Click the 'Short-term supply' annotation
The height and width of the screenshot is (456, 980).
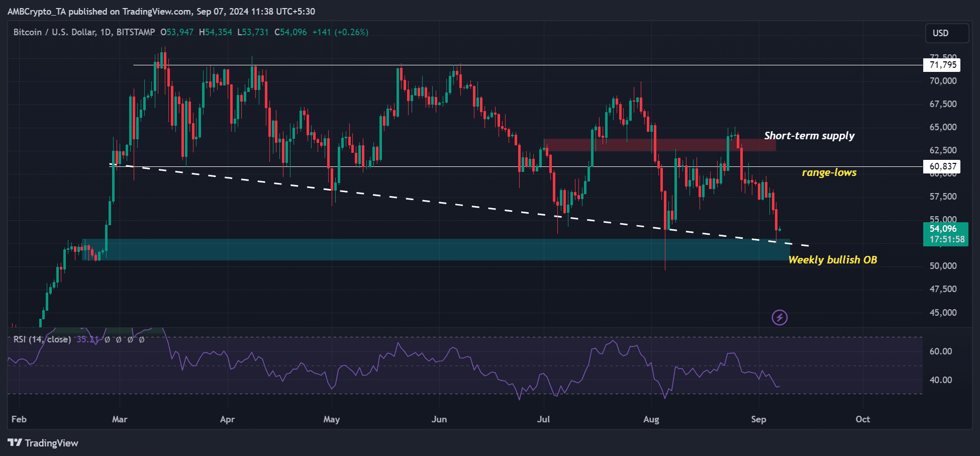pyautogui.click(x=809, y=136)
